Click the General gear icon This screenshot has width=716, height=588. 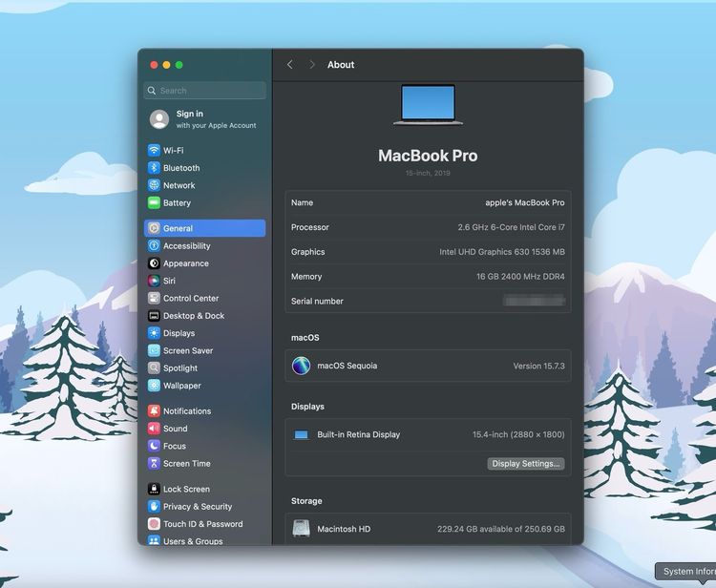(x=154, y=228)
